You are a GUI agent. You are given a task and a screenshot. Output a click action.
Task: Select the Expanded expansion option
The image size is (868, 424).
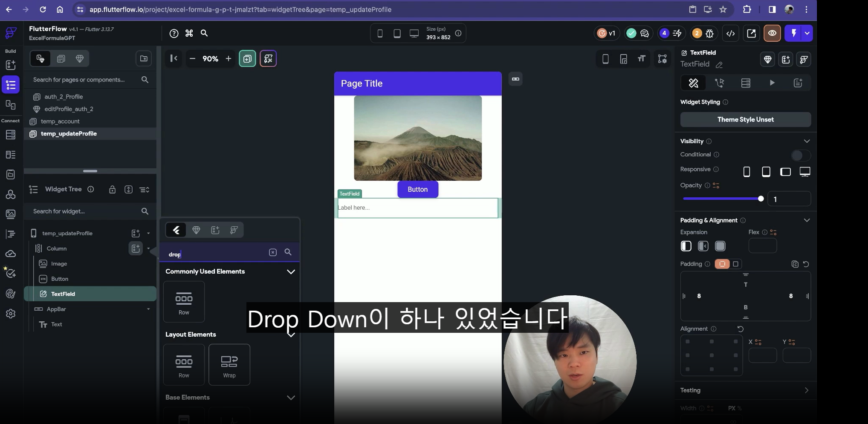[720, 246]
